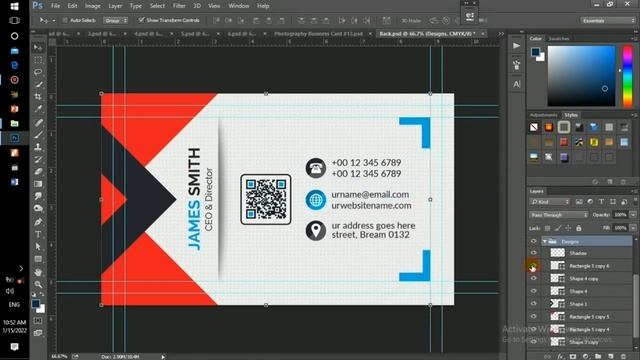640x360 pixels.
Task: Select the Brush tool
Action: pos(38,135)
